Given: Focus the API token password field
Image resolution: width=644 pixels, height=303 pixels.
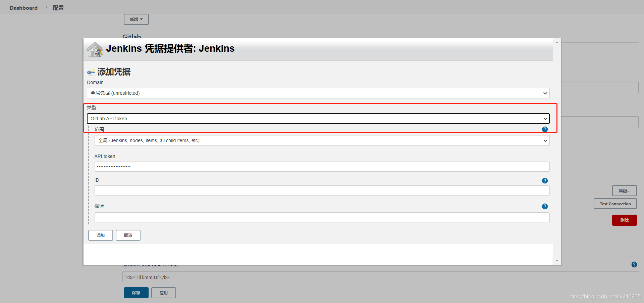Looking at the screenshot, I should tap(322, 167).
